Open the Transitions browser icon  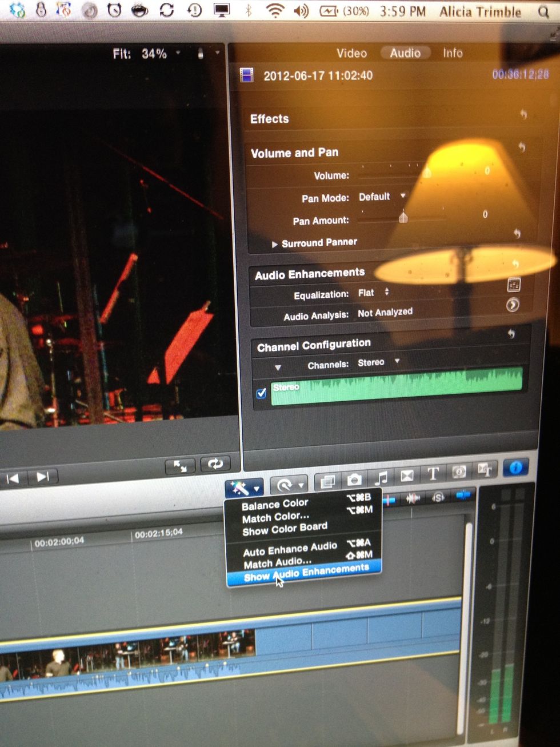407,476
